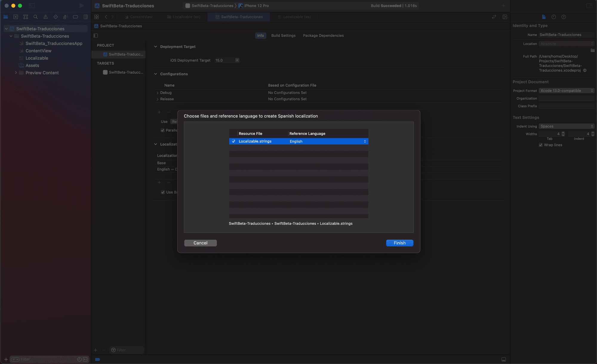Reveal full path in Finder arrow
Image resolution: width=597 pixels, height=364 pixels.
(x=585, y=70)
